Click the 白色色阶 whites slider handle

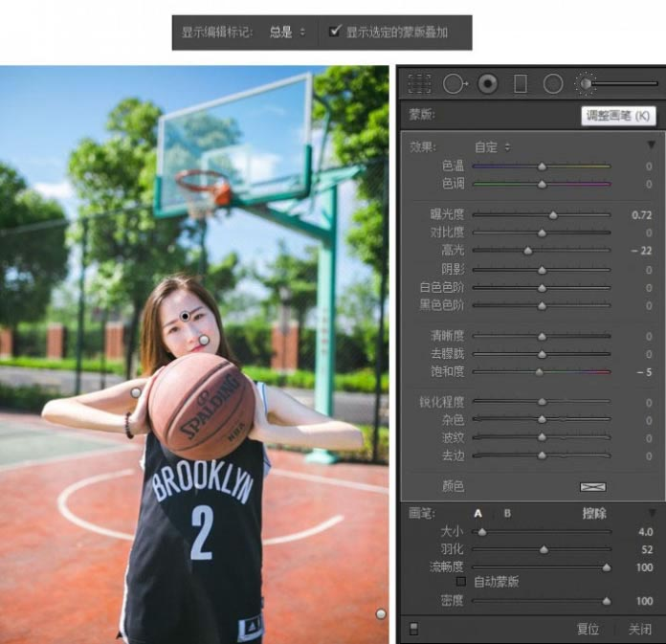(x=542, y=288)
